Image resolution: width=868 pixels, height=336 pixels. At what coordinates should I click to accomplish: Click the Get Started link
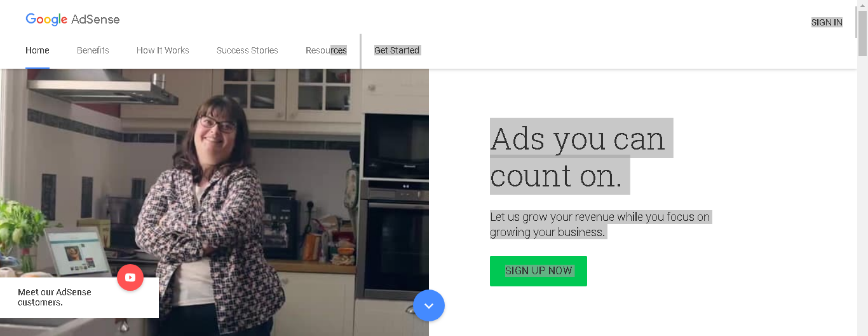(397, 50)
